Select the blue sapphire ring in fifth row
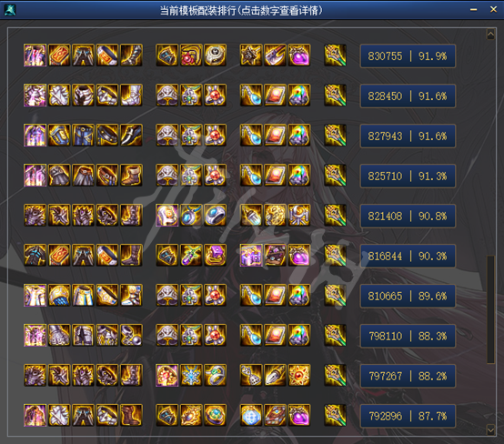This screenshot has height=444, width=504. 215,215
